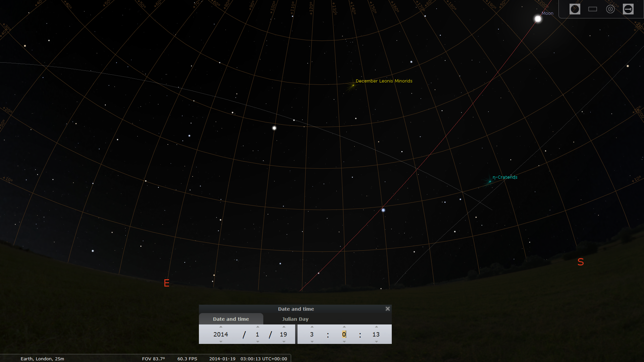This screenshot has height=362, width=644.
Task: Click the month field showing 1
Action: [257, 334]
